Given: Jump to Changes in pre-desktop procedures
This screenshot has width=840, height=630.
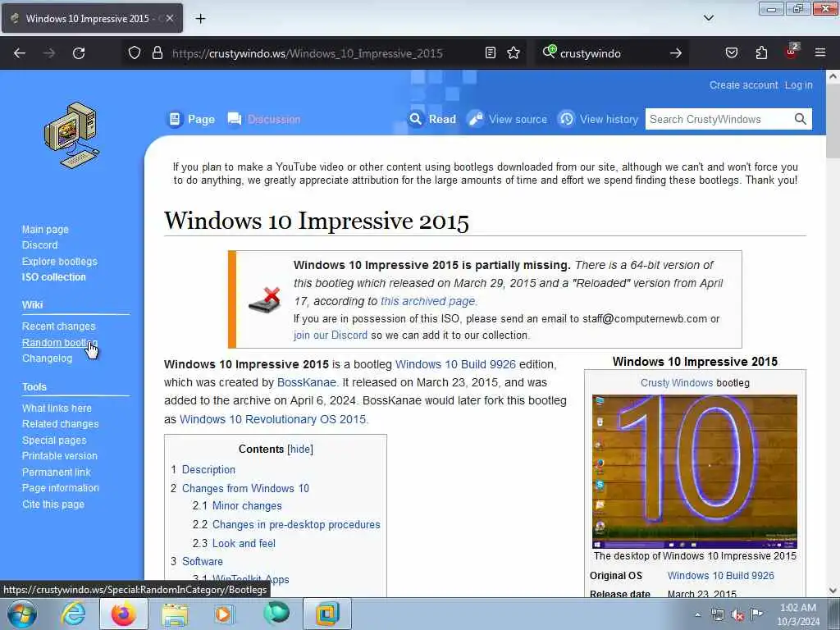Looking at the screenshot, I should (x=296, y=524).
